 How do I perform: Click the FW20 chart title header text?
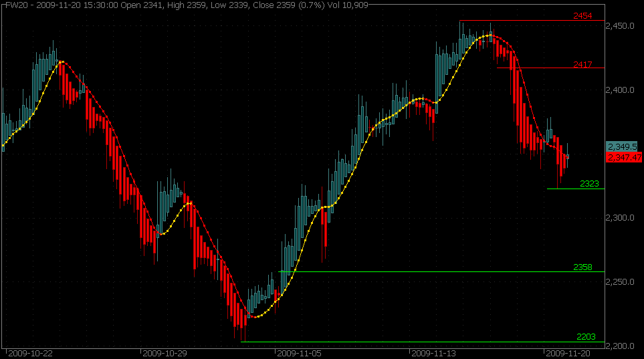tap(187, 5)
